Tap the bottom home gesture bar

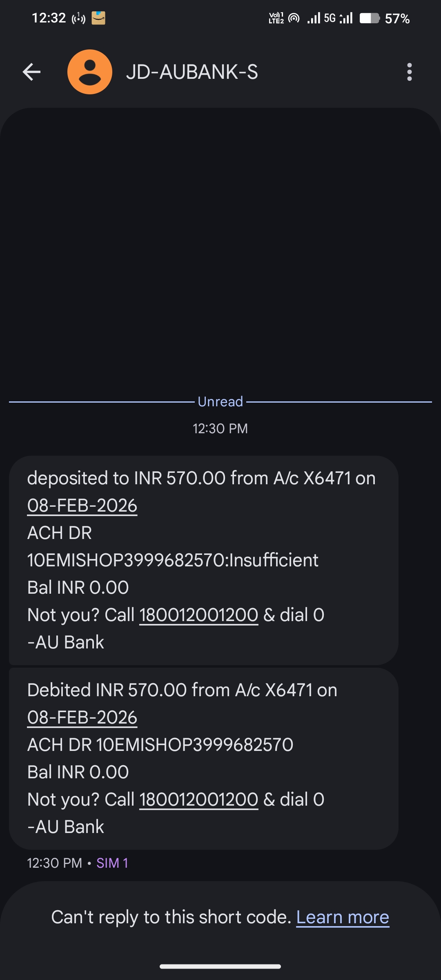[220, 966]
